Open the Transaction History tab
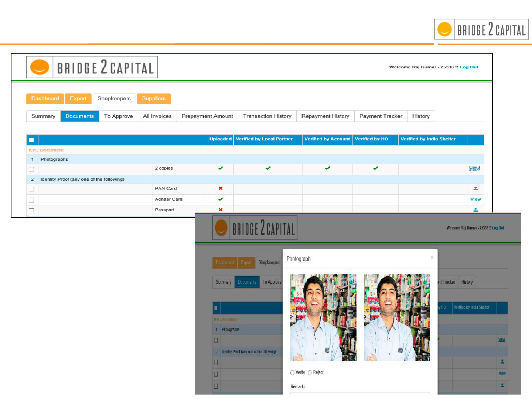This screenshot has width=532, height=399. 267,116
